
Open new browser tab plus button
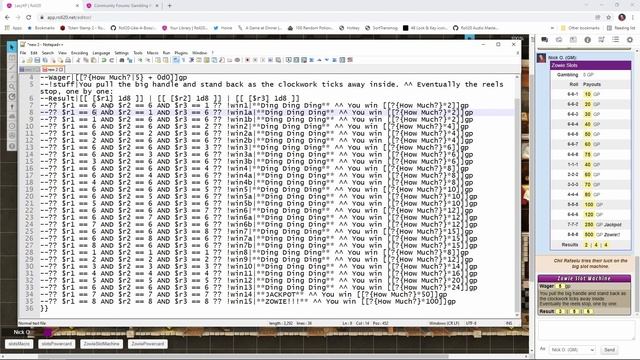click(169, 6)
